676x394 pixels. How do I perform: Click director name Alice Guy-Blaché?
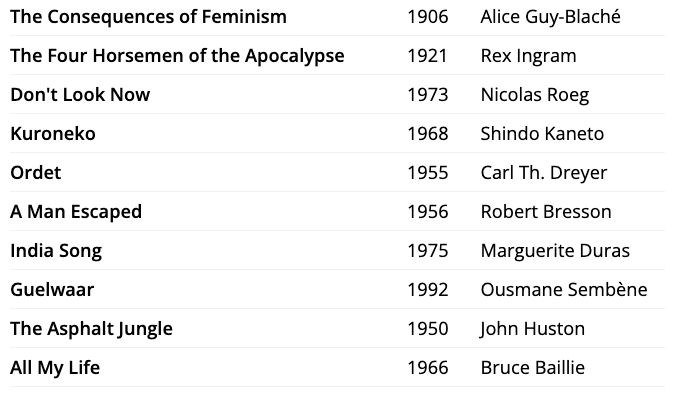551,17
